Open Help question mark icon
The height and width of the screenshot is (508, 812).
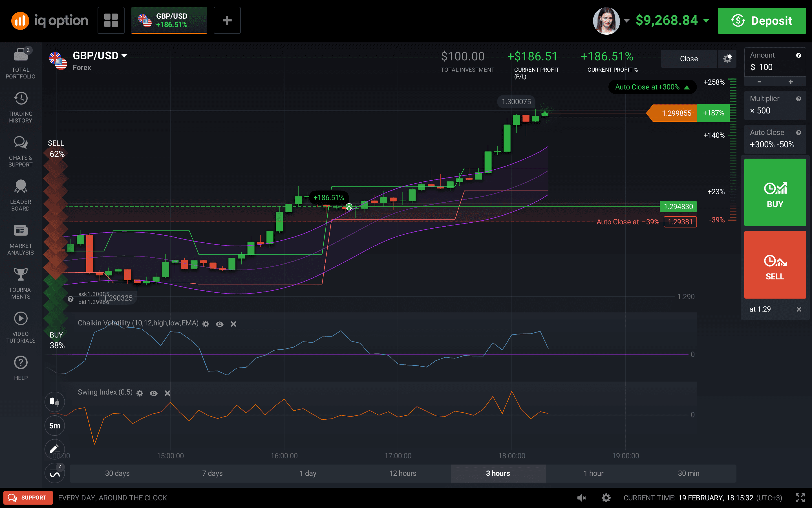click(x=21, y=363)
